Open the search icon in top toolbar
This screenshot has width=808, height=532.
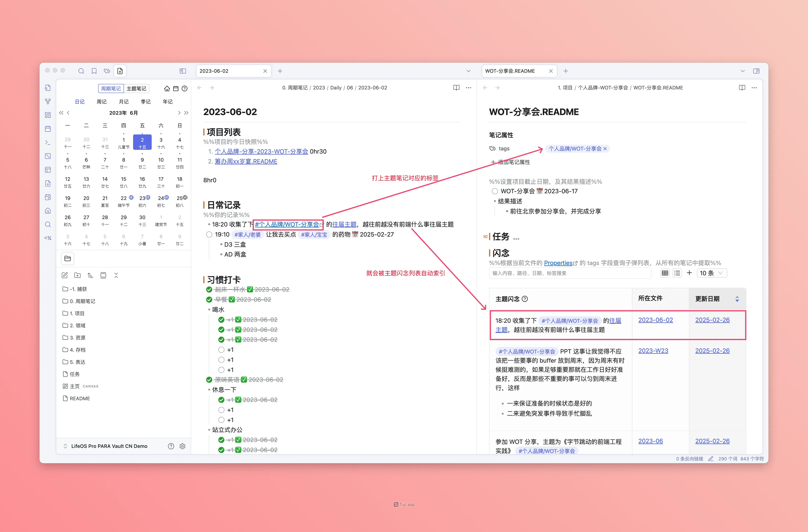81,71
